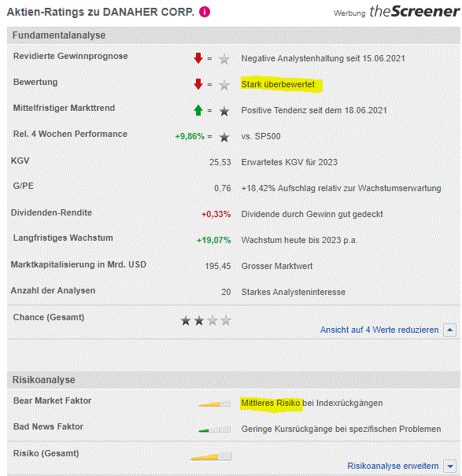This screenshot has height=476, width=462.
Task: Click the star in Rel. 4 Wochen Performance row
Action: [224, 137]
